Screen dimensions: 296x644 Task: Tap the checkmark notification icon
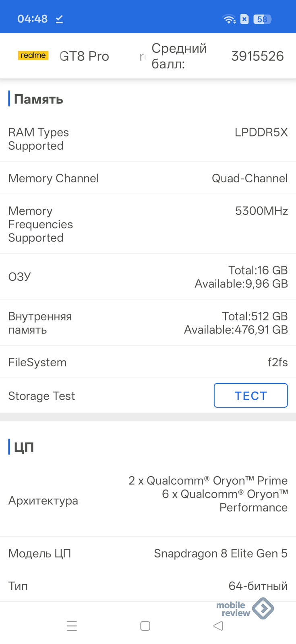[x=59, y=19]
